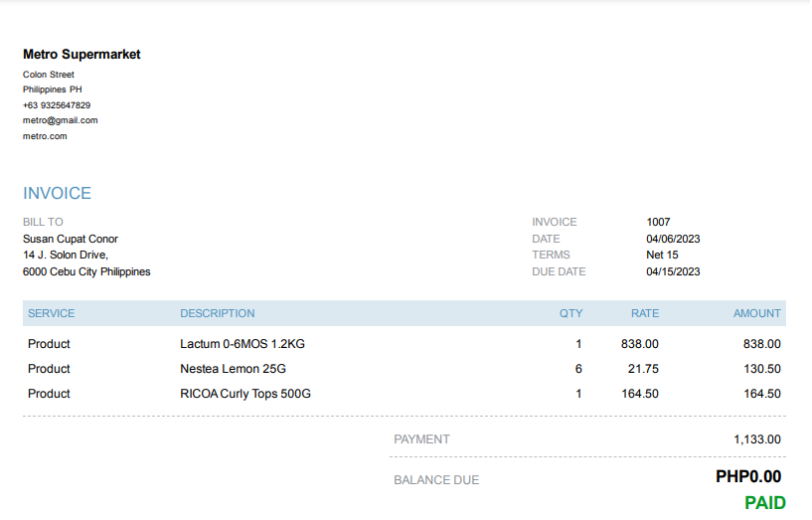Click the Product cell in Nestea row

point(49,369)
